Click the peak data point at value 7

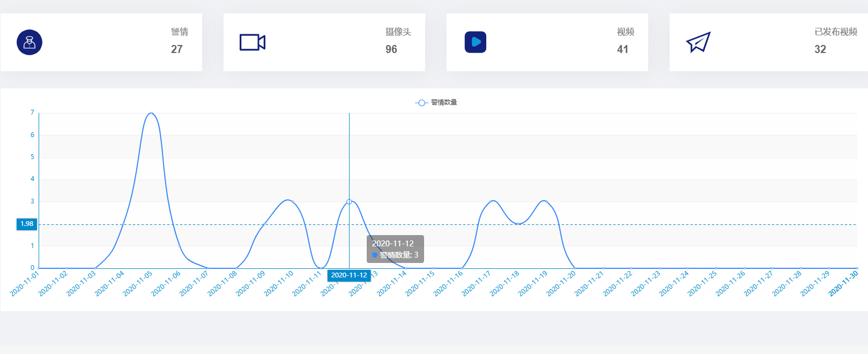pyautogui.click(x=151, y=113)
